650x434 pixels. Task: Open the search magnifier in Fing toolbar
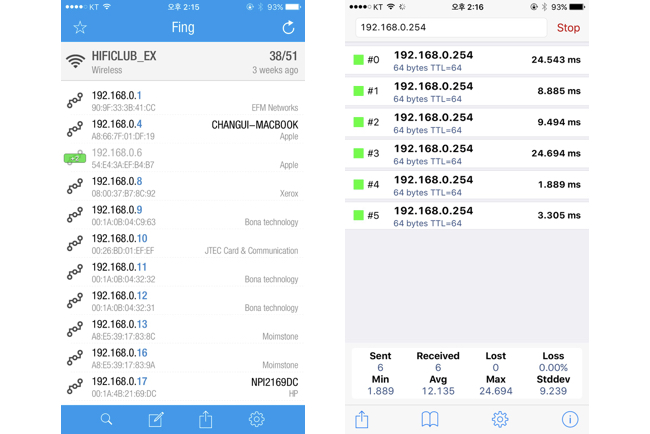(x=107, y=419)
